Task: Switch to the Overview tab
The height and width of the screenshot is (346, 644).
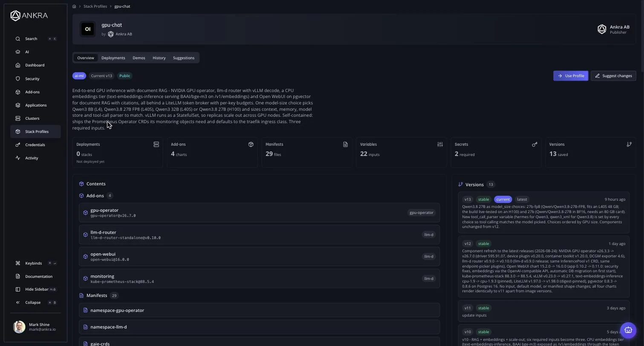Action: tap(86, 58)
